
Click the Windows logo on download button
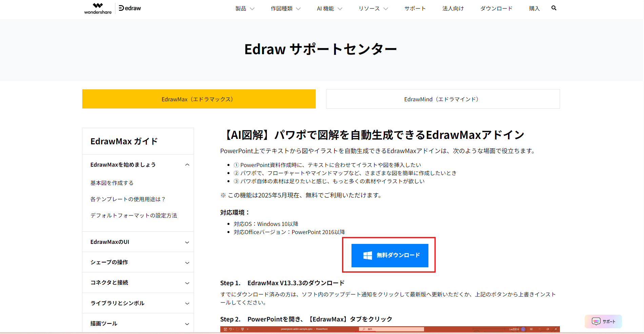tap(368, 255)
